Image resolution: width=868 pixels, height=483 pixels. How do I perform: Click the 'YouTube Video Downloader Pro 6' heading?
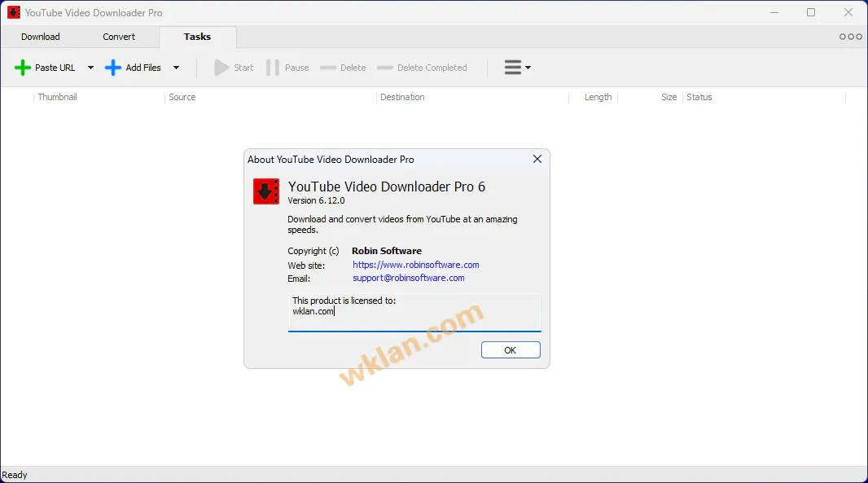click(387, 187)
